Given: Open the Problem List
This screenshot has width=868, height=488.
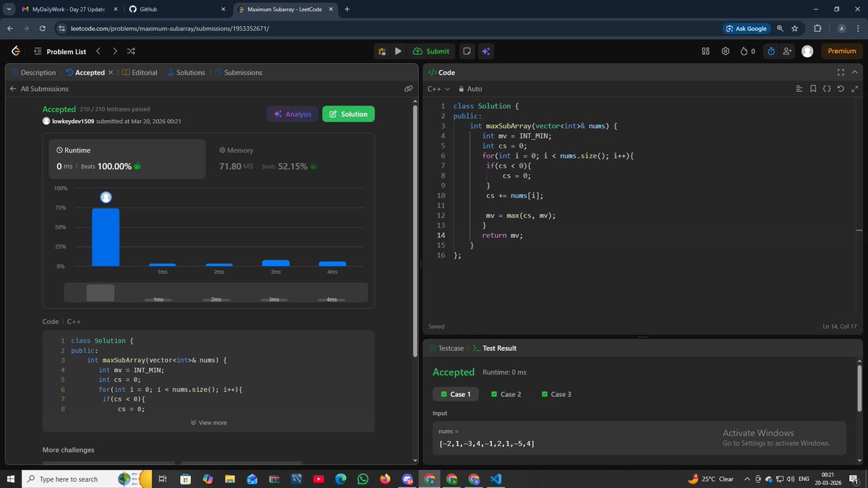Looking at the screenshot, I should tap(60, 51).
